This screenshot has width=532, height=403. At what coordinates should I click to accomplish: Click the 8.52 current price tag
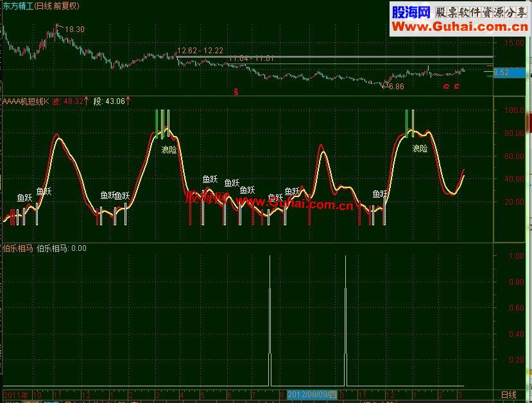509,73
